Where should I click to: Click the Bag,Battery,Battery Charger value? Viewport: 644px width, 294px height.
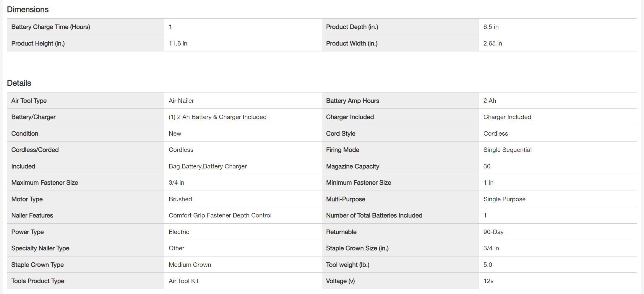click(207, 166)
